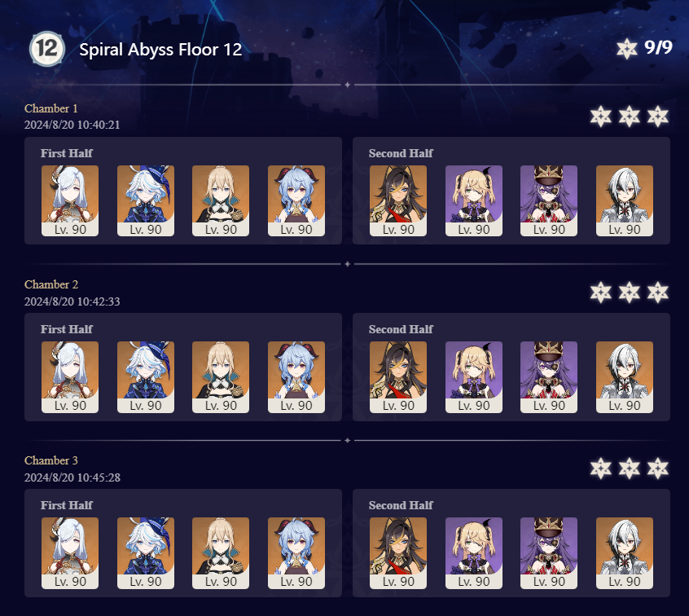Click the Spiral Abyss Floor 12 title
The width and height of the screenshot is (689, 616).
click(x=160, y=49)
